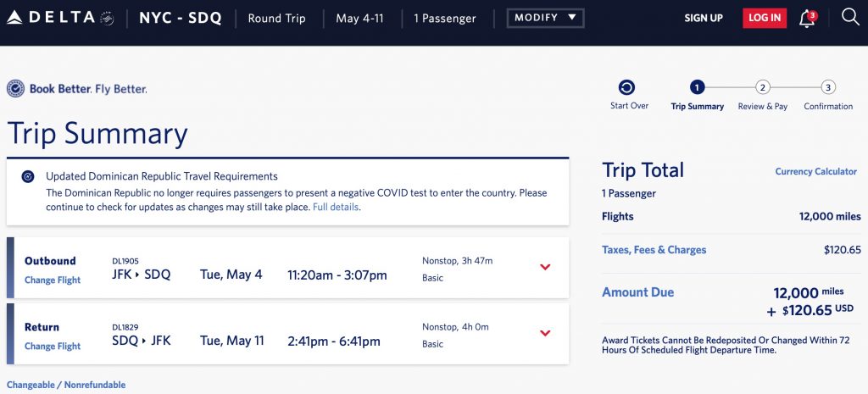Expand the Outbound flight details chevron
This screenshot has width=868, height=394.
(545, 268)
